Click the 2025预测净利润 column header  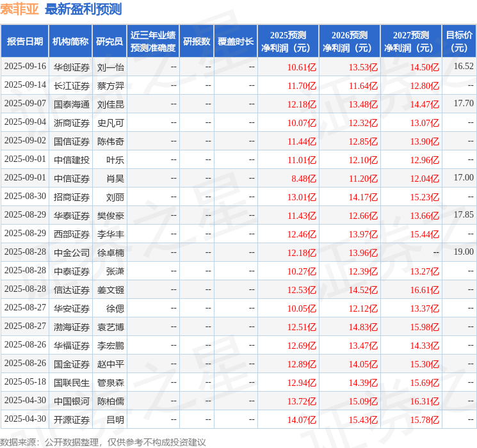[x=288, y=42]
